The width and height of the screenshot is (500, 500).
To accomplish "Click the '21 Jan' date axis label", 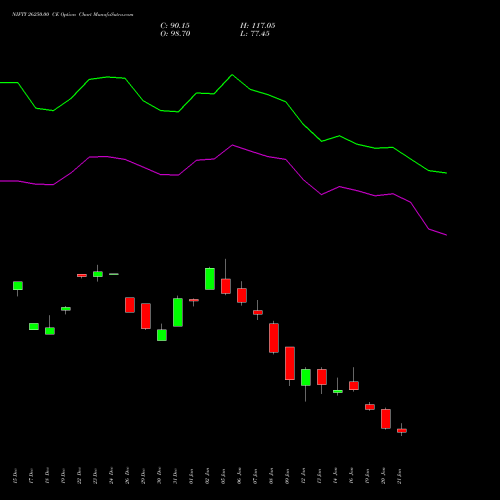I will [x=399, y=476].
